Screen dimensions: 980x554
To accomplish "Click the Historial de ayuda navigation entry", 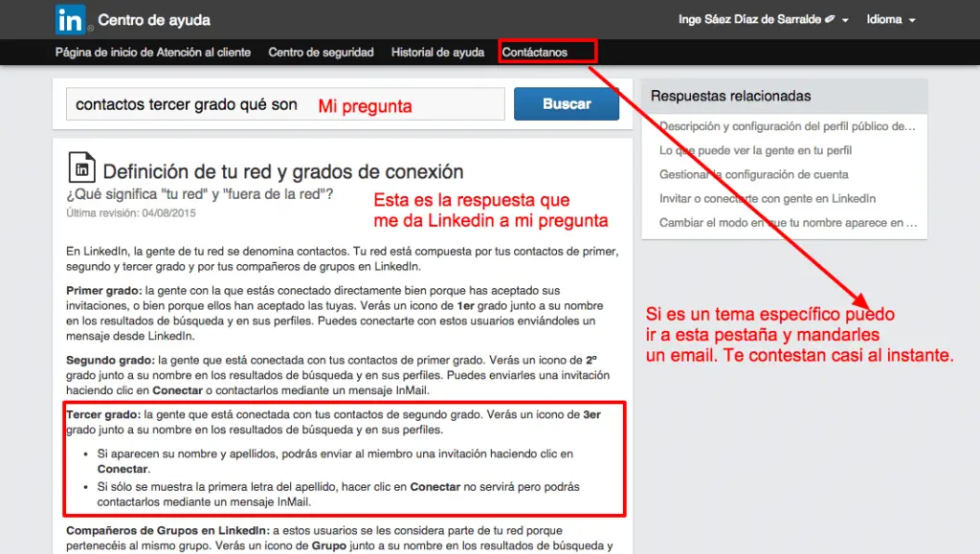I will [437, 53].
